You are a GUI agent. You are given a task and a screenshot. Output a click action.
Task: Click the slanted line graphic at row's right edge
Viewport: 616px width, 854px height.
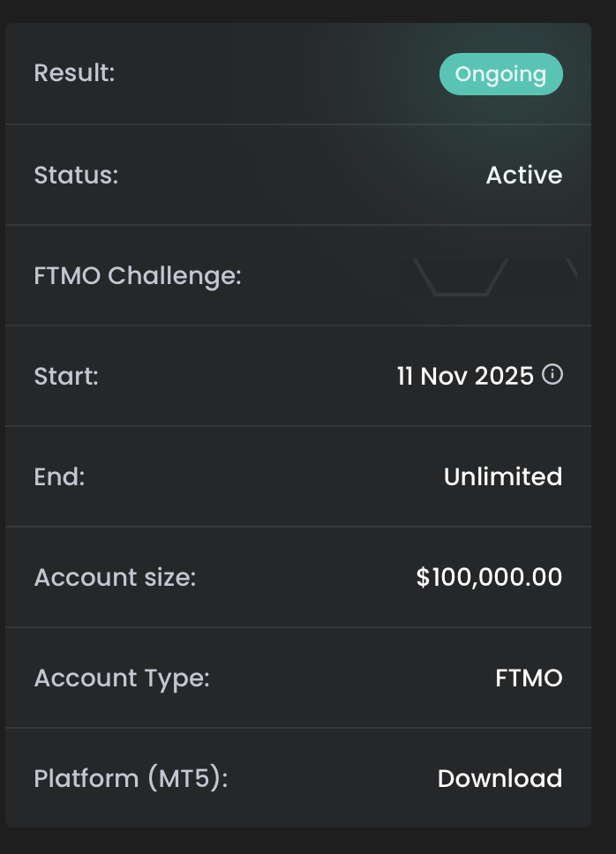(x=571, y=268)
